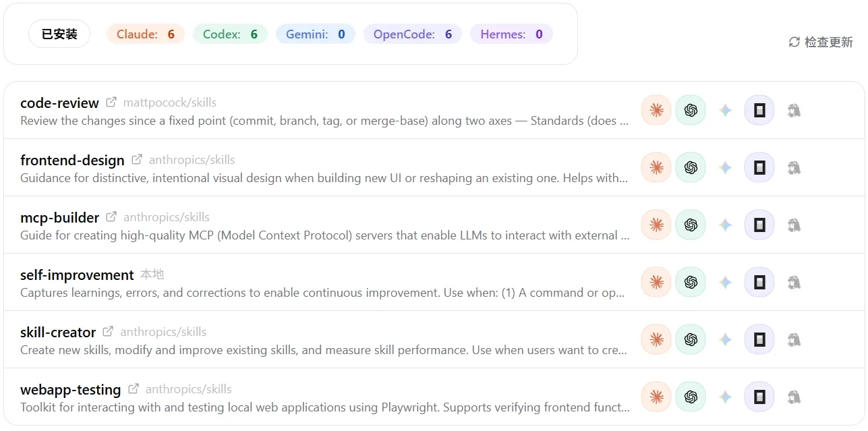The height and width of the screenshot is (431, 868).
Task: Click Codex icon on skill-creator row
Action: (691, 339)
